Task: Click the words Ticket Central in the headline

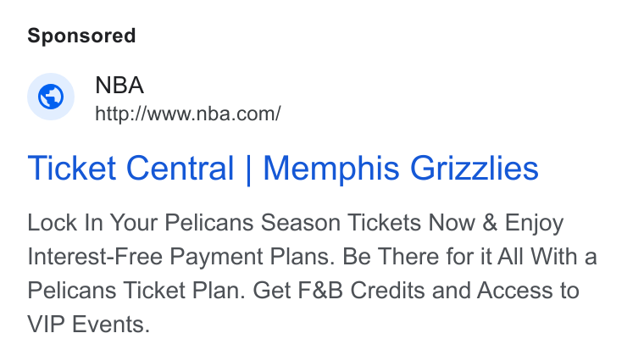Action: click(130, 169)
